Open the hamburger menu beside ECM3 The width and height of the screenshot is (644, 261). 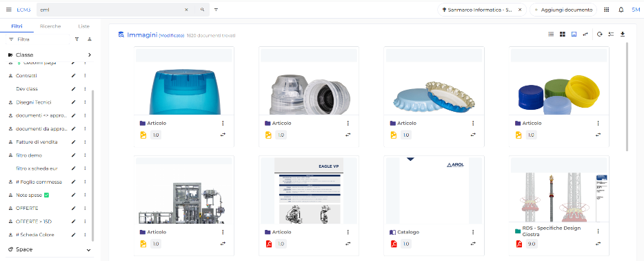click(x=9, y=10)
